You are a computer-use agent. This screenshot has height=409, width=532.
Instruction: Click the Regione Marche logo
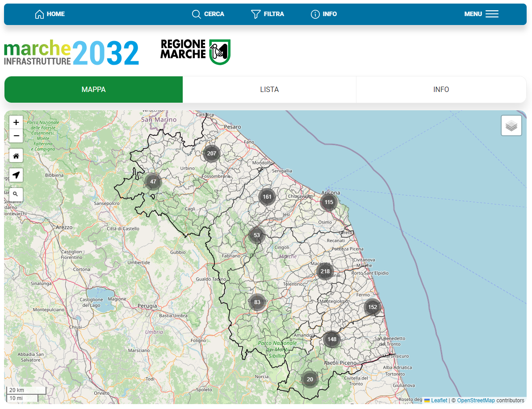tap(196, 51)
